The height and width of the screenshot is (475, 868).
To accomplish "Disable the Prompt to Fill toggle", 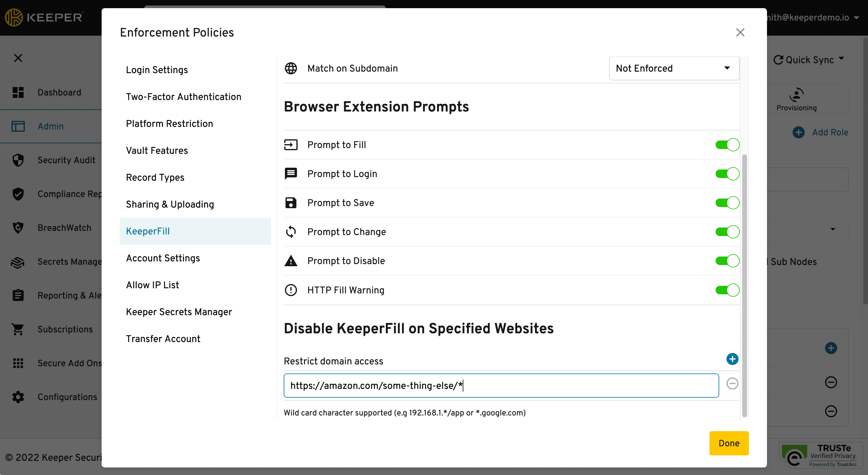I will (727, 145).
